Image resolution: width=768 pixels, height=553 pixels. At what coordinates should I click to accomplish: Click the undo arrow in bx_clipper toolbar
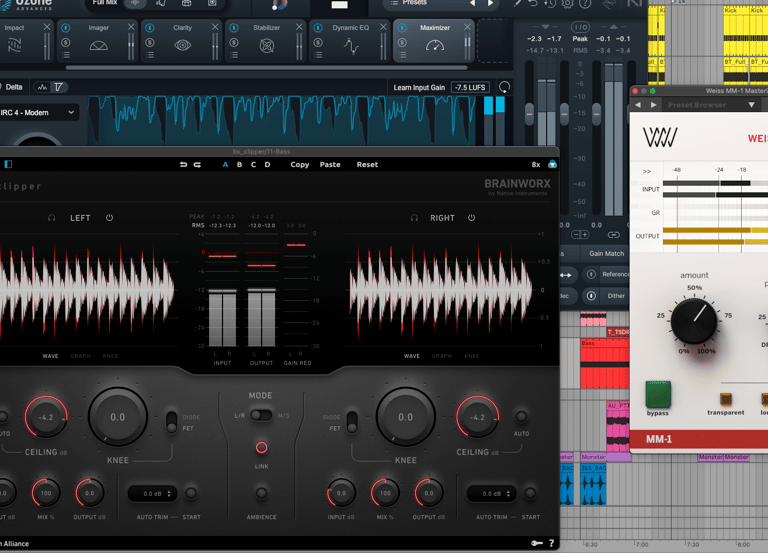coord(183,165)
